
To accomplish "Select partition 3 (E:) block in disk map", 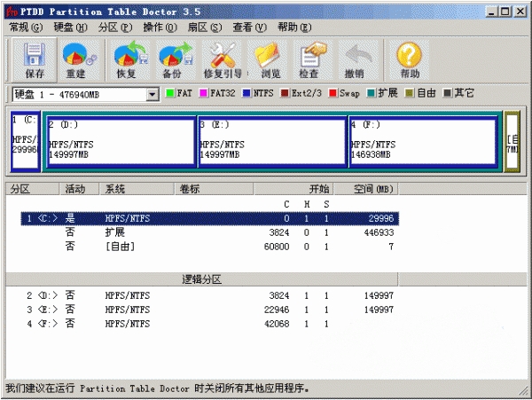I will [x=272, y=142].
